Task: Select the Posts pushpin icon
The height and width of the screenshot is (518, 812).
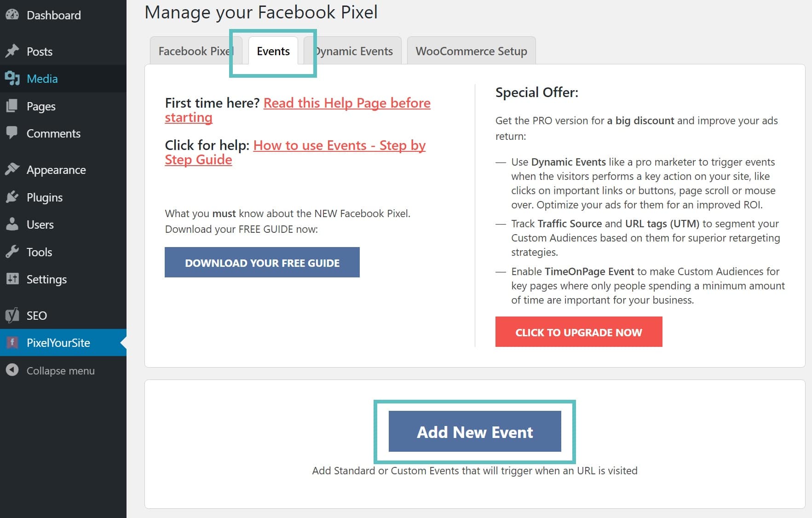Action: (12, 51)
